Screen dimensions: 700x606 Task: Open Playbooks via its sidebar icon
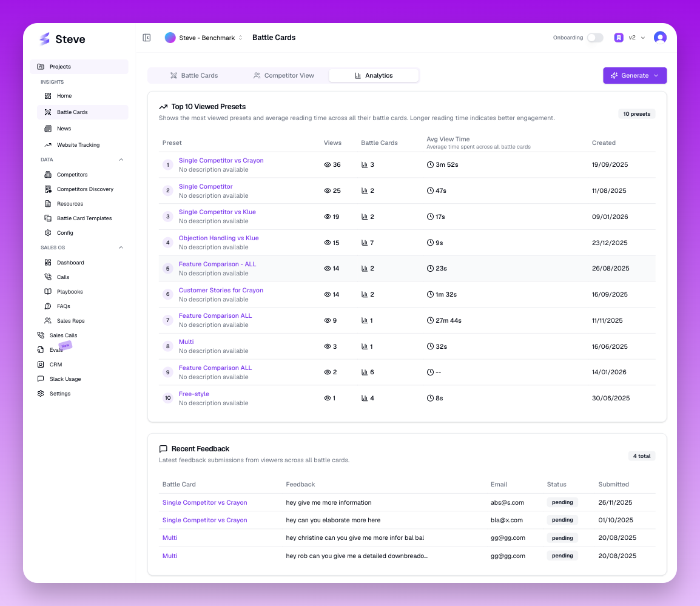pos(48,292)
